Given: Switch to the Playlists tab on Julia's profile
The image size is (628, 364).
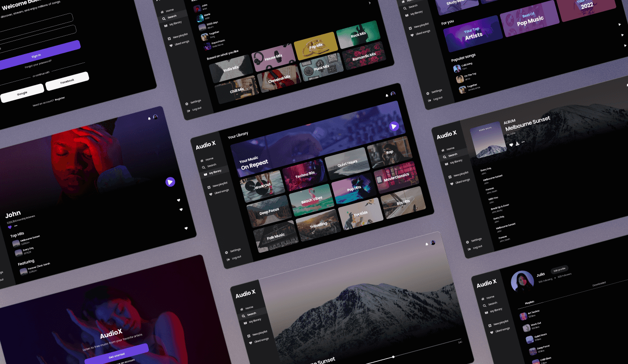Looking at the screenshot, I should [529, 302].
